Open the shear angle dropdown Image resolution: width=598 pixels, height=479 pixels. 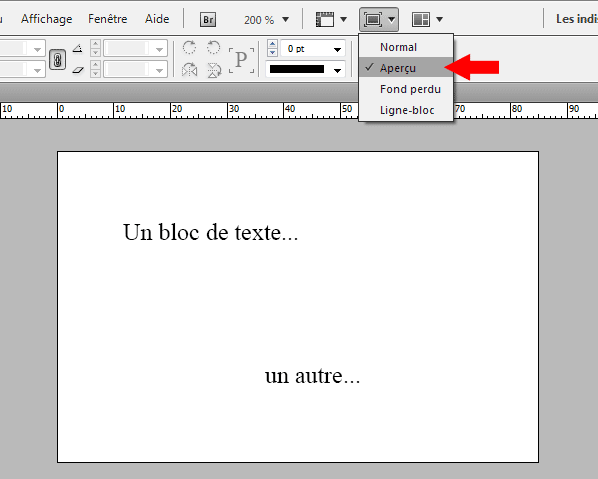159,70
